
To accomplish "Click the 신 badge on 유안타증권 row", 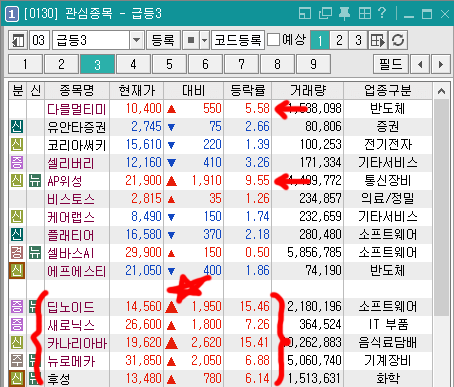I will [x=17, y=127].
